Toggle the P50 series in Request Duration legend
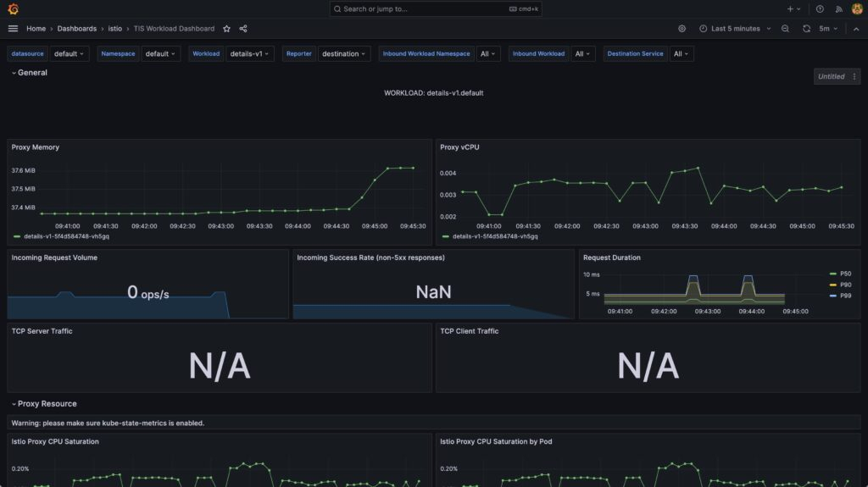This screenshot has width=868, height=487. click(x=845, y=274)
